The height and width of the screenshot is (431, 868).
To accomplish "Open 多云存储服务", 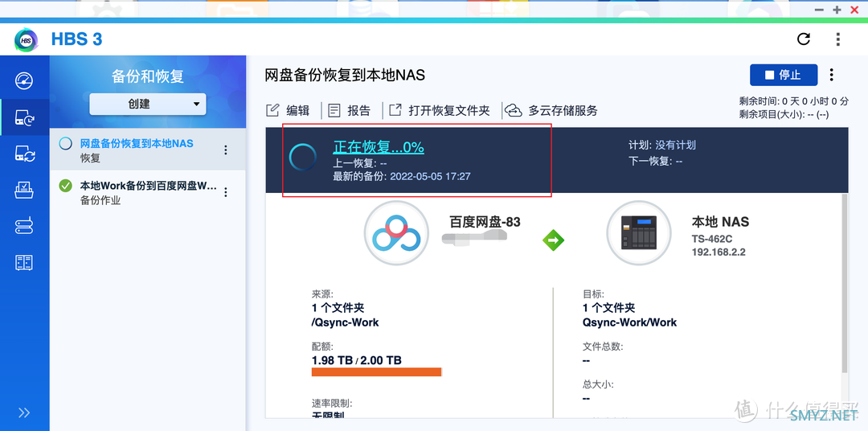I will 552,110.
